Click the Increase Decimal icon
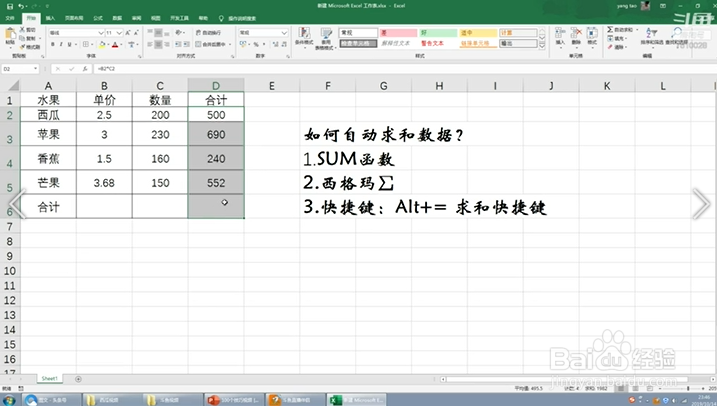The height and width of the screenshot is (406, 717). (275, 44)
